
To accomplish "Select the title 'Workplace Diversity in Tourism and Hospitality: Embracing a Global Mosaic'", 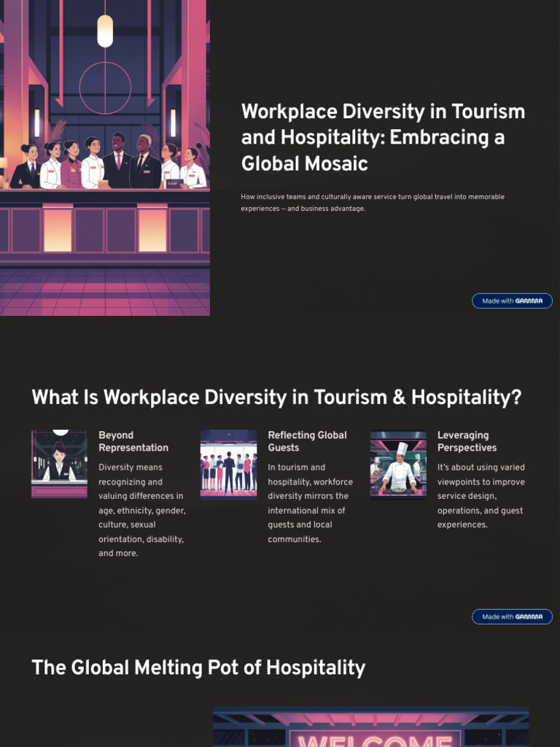I will pos(384,137).
